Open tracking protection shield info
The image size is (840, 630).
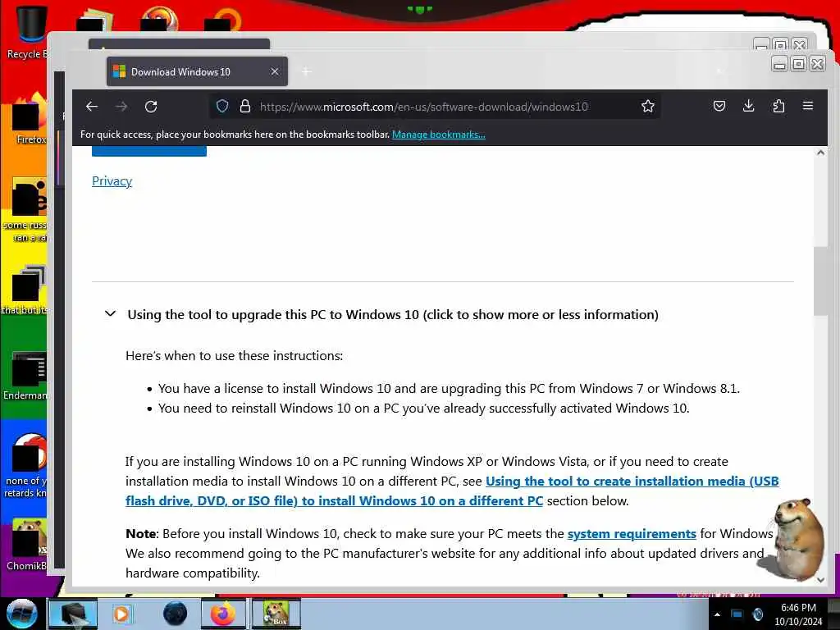click(x=222, y=106)
